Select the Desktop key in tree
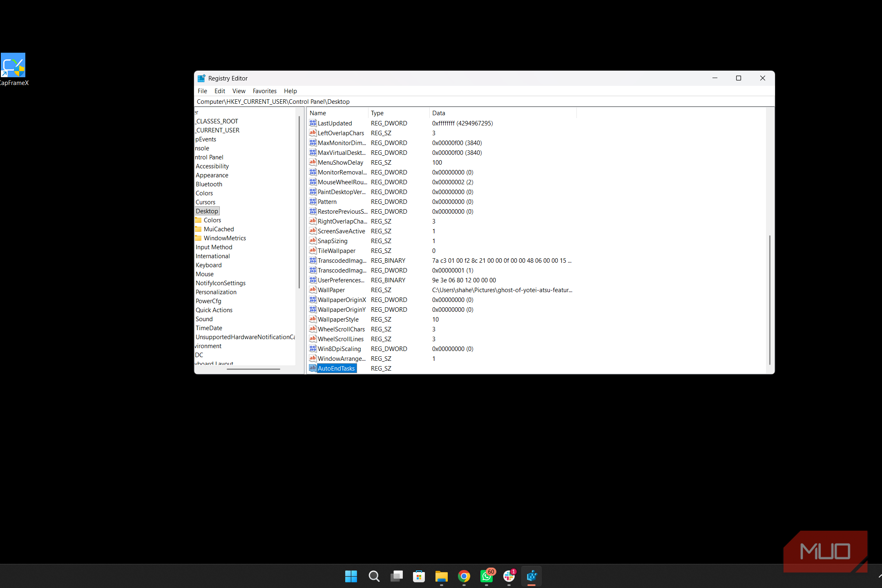The height and width of the screenshot is (588, 882). (207, 211)
